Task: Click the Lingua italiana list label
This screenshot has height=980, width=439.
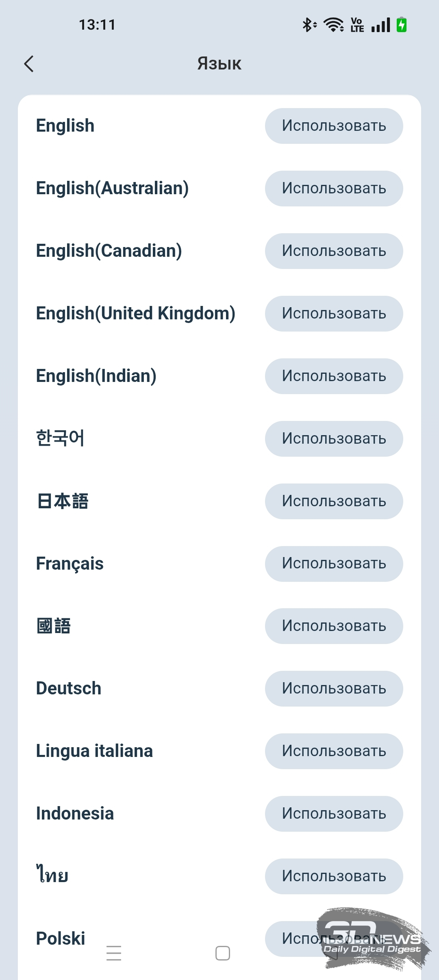Action: tap(94, 751)
